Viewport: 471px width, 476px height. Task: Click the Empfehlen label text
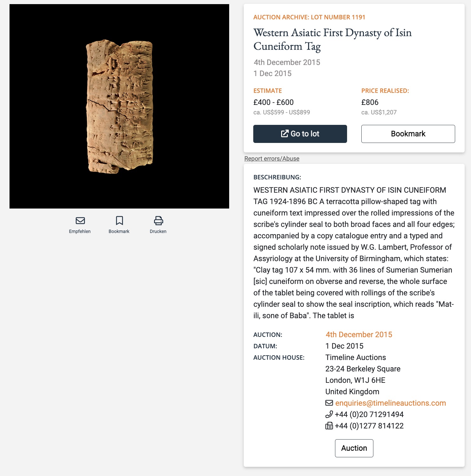click(80, 231)
